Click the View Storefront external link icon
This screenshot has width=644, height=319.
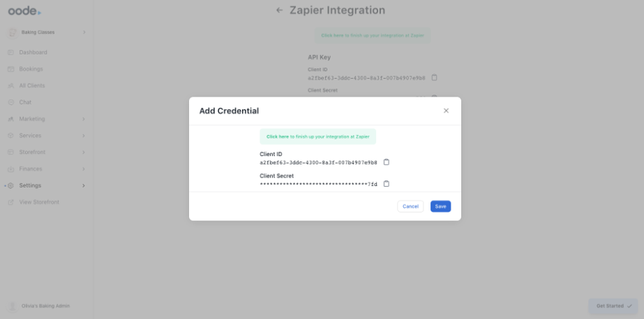click(11, 202)
